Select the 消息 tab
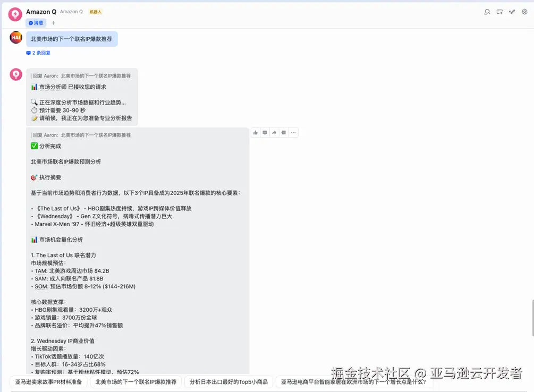 click(36, 23)
